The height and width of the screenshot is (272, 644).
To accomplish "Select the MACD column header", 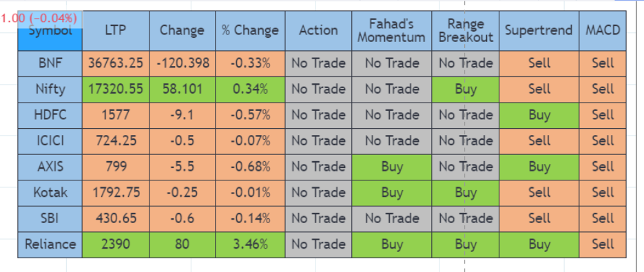I will pos(603,31).
